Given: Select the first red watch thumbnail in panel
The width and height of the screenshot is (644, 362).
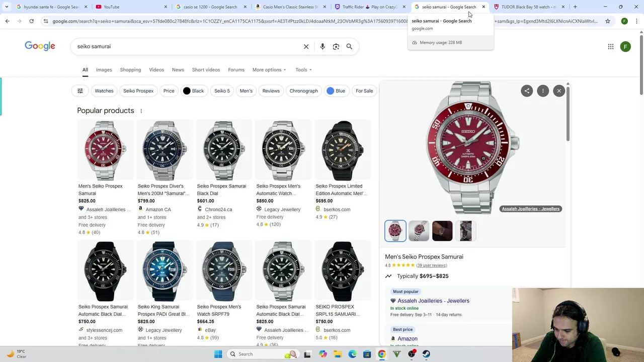Looking at the screenshot, I should pos(395,231).
